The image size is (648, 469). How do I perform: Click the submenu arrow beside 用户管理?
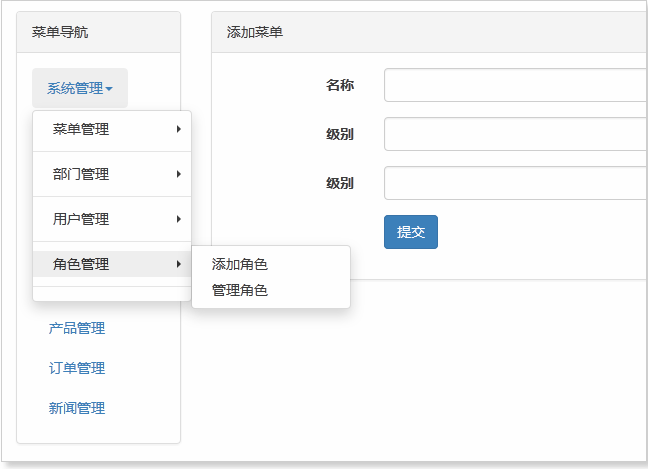pyautogui.click(x=179, y=219)
